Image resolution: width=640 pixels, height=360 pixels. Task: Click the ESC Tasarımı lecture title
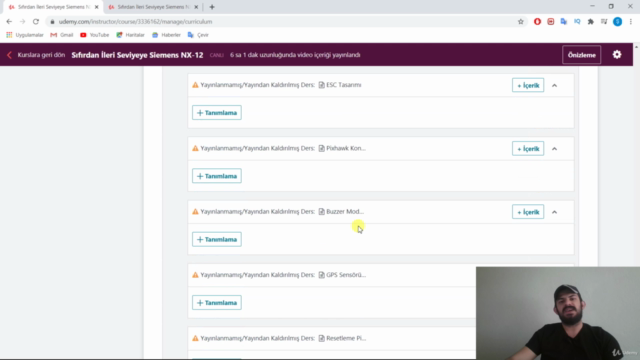pyautogui.click(x=344, y=85)
